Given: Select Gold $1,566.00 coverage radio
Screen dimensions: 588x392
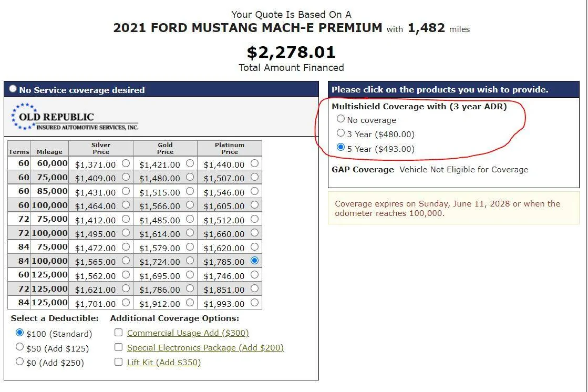Looking at the screenshot, I should tap(190, 205).
